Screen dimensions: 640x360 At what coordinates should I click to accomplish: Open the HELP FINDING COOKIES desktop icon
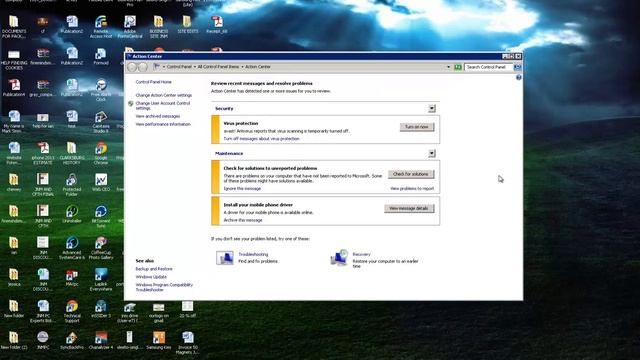(14, 58)
